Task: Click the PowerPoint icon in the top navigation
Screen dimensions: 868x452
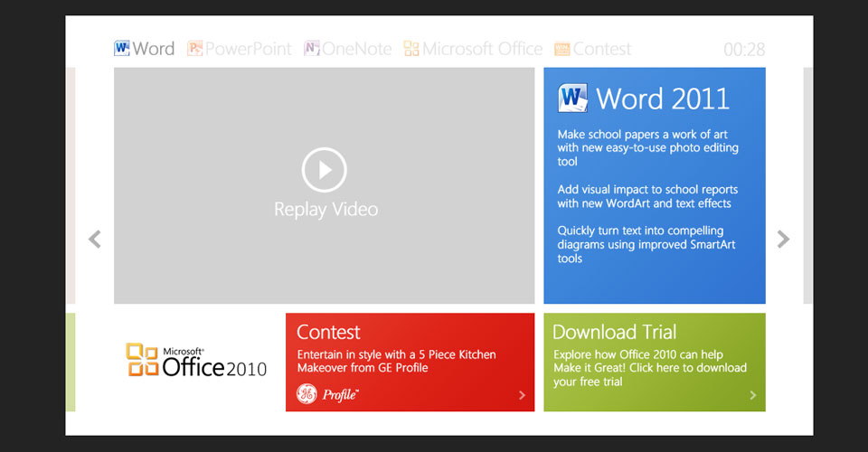Action: 195,49
